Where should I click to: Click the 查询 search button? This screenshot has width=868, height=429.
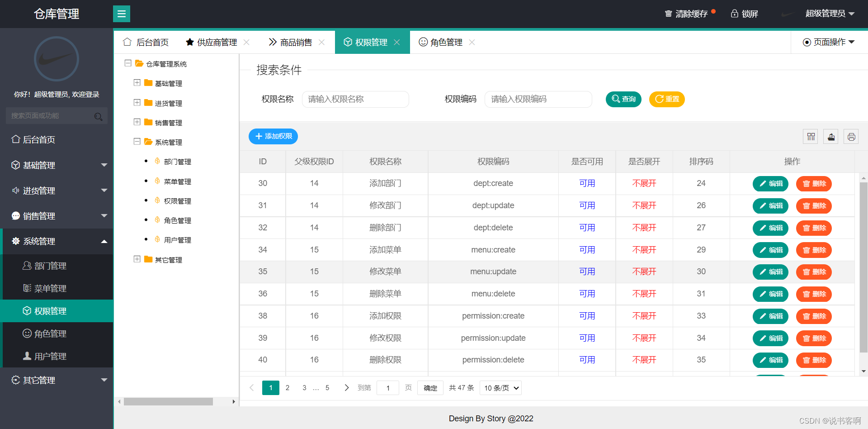point(623,99)
